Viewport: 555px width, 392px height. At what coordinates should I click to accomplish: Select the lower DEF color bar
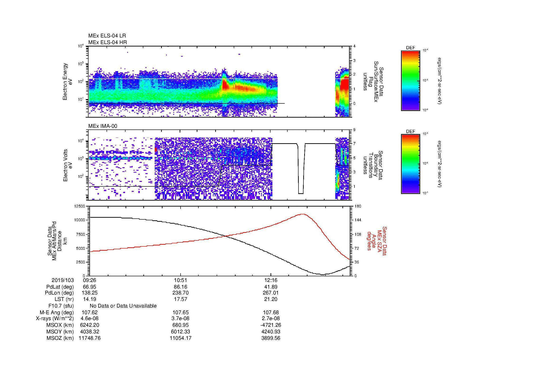coord(410,164)
